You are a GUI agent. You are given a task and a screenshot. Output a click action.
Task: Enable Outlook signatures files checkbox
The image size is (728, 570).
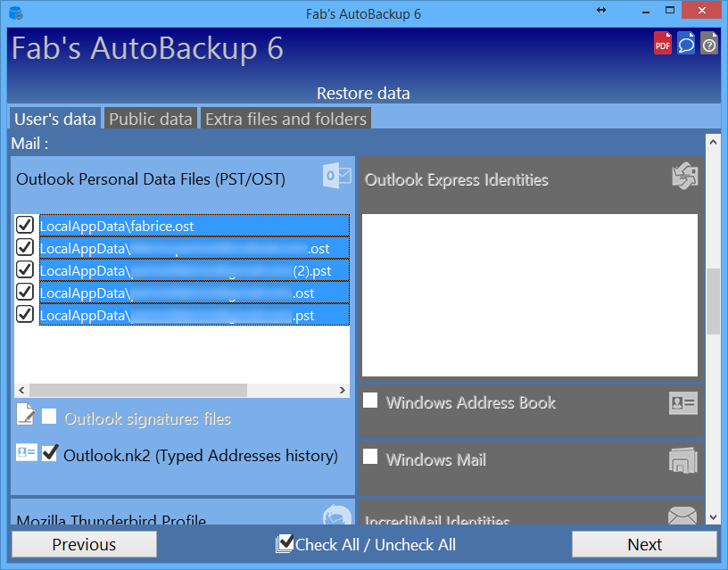pyautogui.click(x=49, y=417)
